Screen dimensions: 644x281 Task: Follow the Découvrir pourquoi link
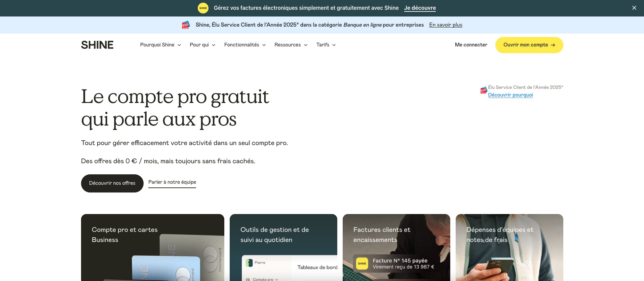click(x=510, y=95)
